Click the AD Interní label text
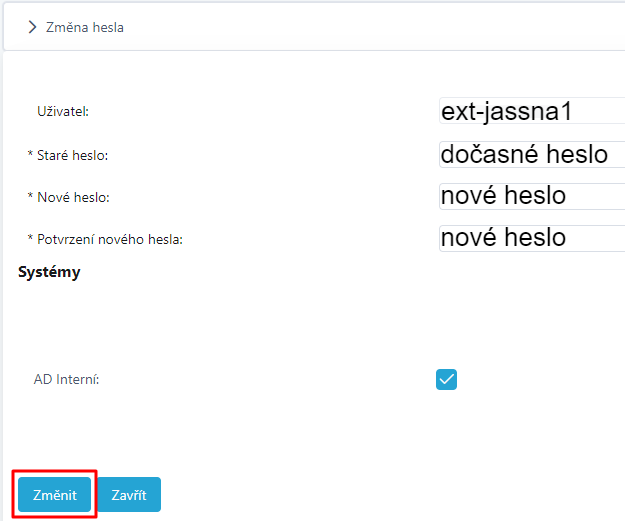This screenshot has width=625, height=521. (x=66, y=379)
